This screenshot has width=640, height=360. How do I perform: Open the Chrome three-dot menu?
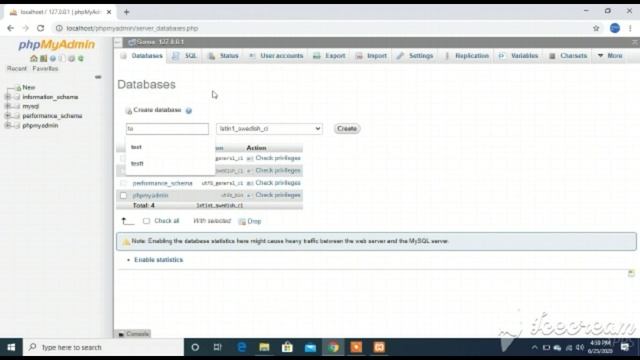(630, 28)
